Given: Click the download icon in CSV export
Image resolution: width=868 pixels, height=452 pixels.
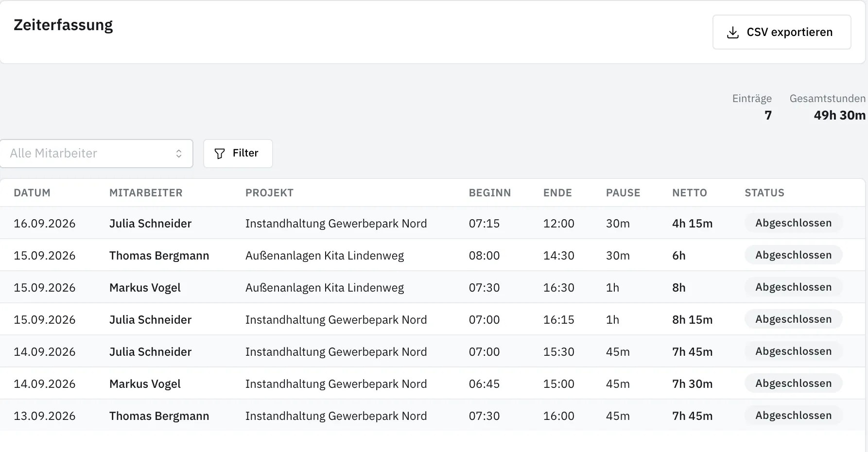Looking at the screenshot, I should (732, 33).
